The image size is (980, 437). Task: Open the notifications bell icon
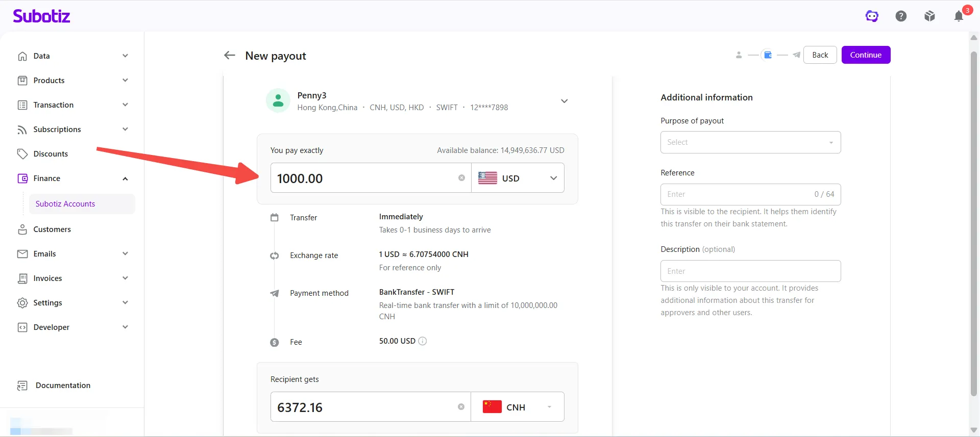(959, 16)
